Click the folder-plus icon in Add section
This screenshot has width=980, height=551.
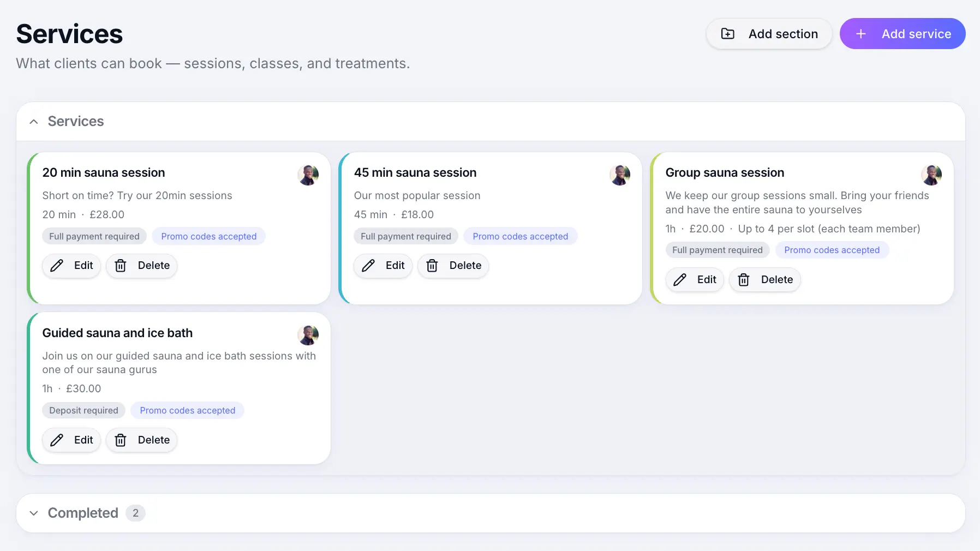[x=728, y=34]
